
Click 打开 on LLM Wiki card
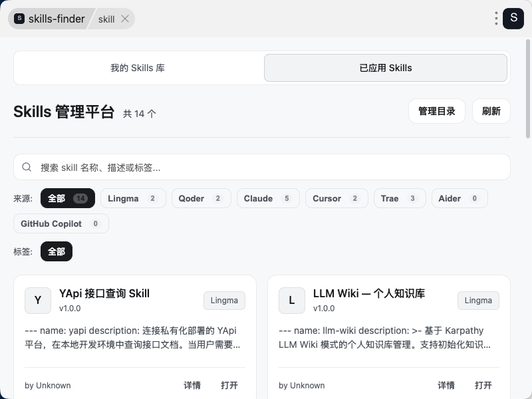483,385
